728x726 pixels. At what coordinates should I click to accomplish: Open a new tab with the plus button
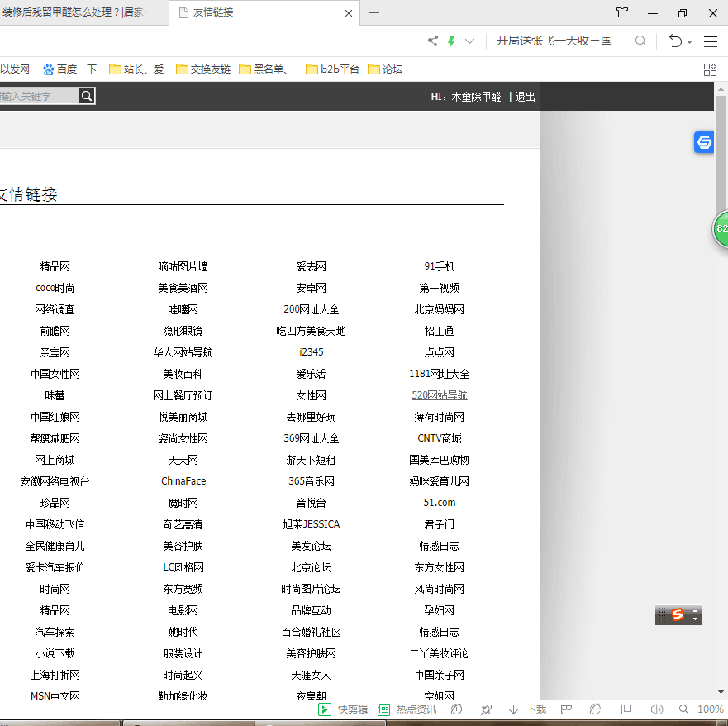click(374, 13)
